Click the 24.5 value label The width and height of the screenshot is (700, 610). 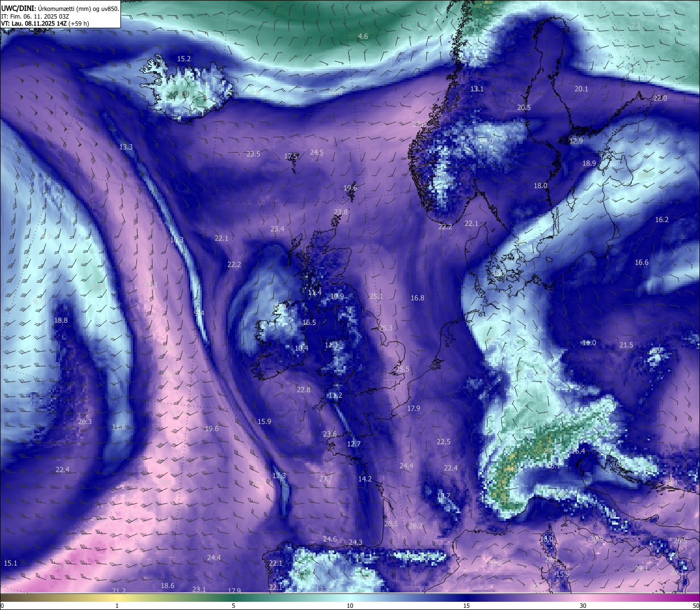tap(317, 152)
